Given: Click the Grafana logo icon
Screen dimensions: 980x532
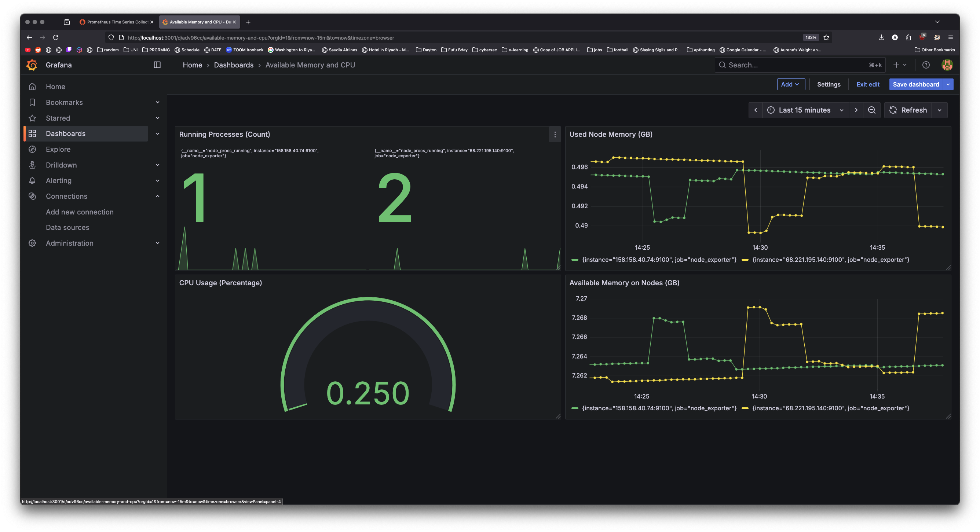Looking at the screenshot, I should point(32,65).
